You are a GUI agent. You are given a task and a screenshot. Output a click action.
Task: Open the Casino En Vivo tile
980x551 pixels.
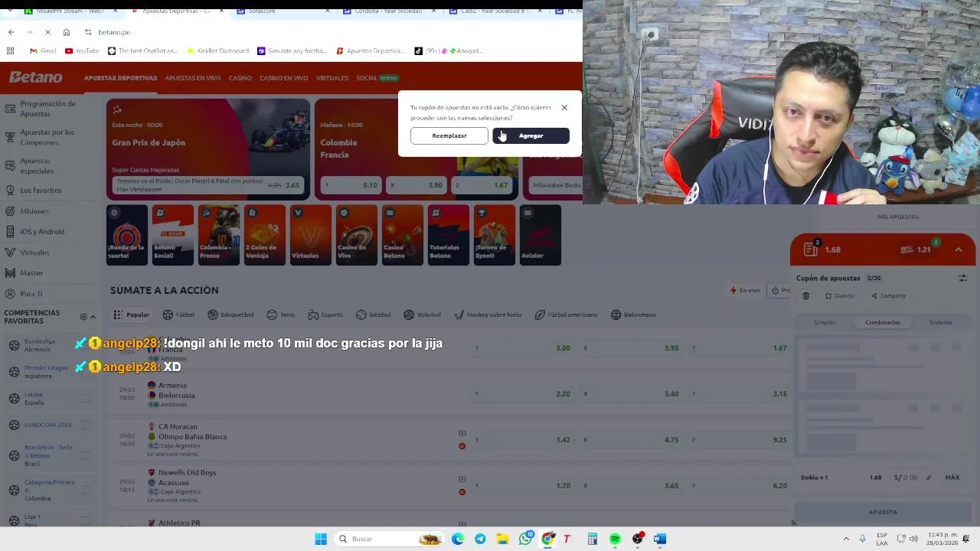[357, 234]
